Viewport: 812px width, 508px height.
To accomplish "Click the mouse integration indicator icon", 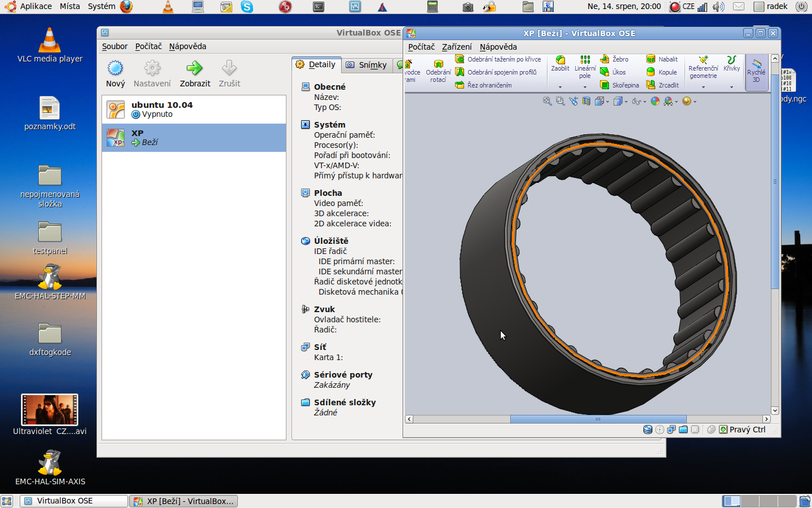I will [x=711, y=430].
